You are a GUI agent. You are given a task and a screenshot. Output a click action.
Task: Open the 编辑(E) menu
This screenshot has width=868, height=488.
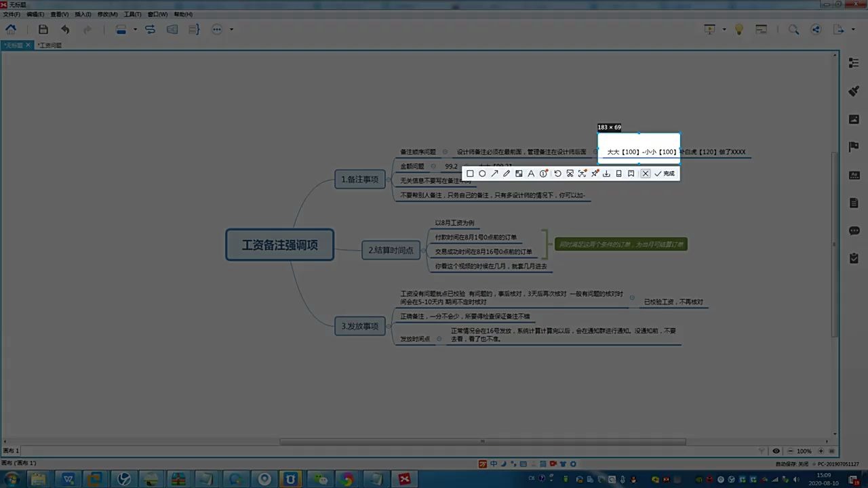point(35,14)
